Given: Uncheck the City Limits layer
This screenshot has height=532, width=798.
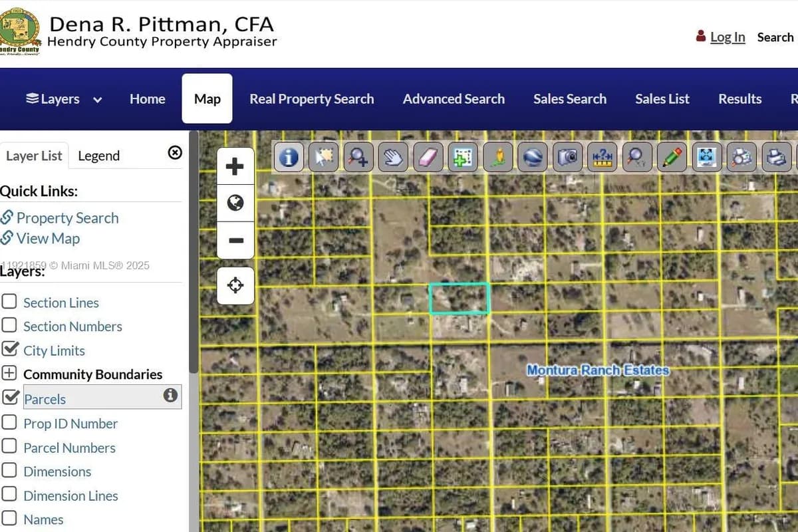Looking at the screenshot, I should pos(10,350).
